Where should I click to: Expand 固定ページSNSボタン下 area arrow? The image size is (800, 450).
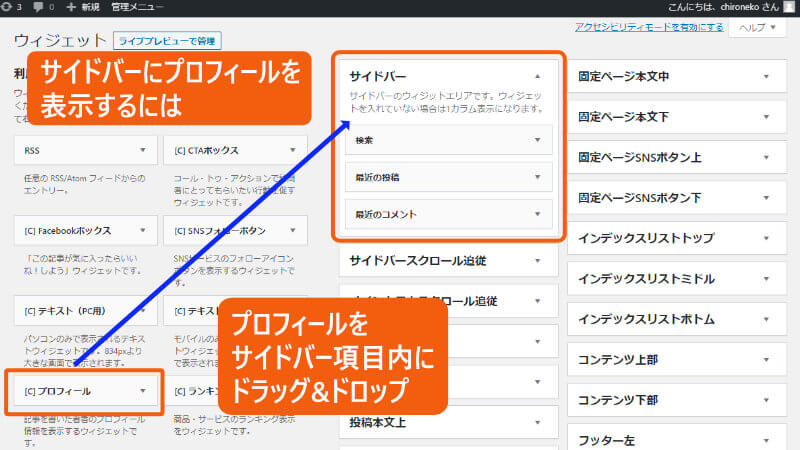pos(766,198)
